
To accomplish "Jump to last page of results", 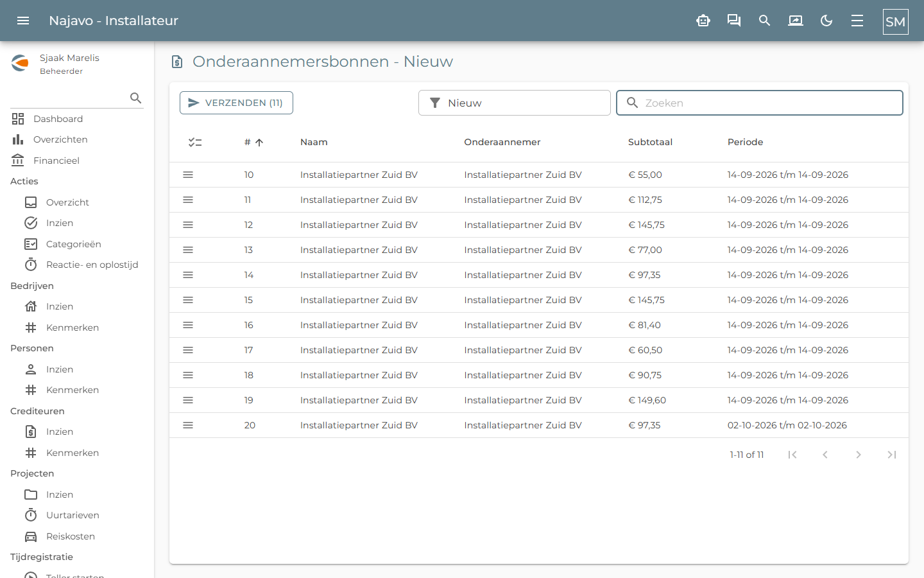I will tap(892, 455).
